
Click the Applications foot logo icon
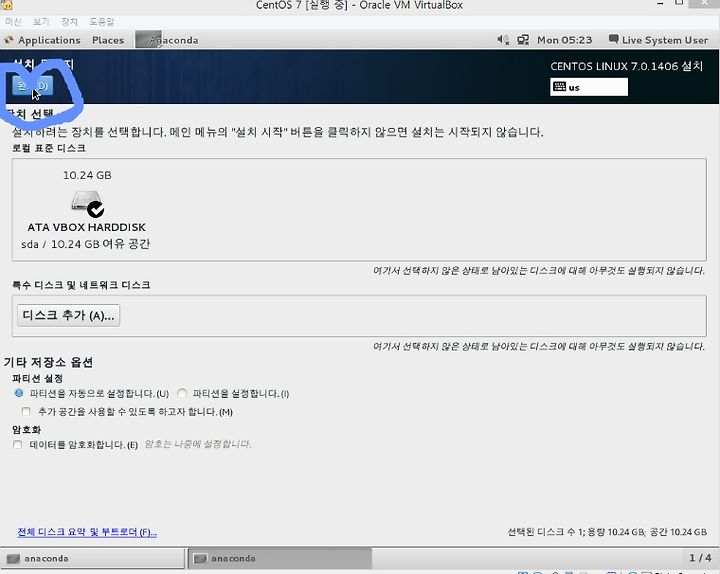point(9,40)
